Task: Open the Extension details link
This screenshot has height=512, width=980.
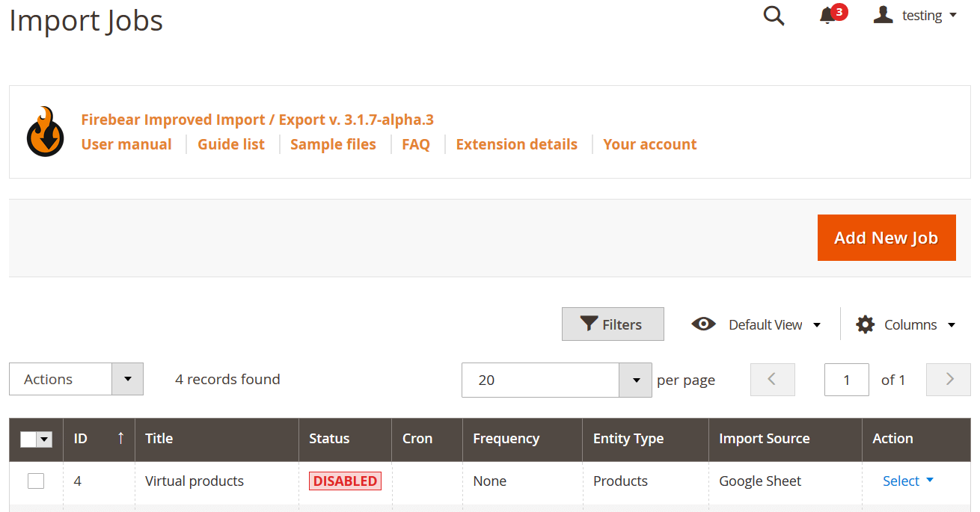Action: [x=517, y=144]
